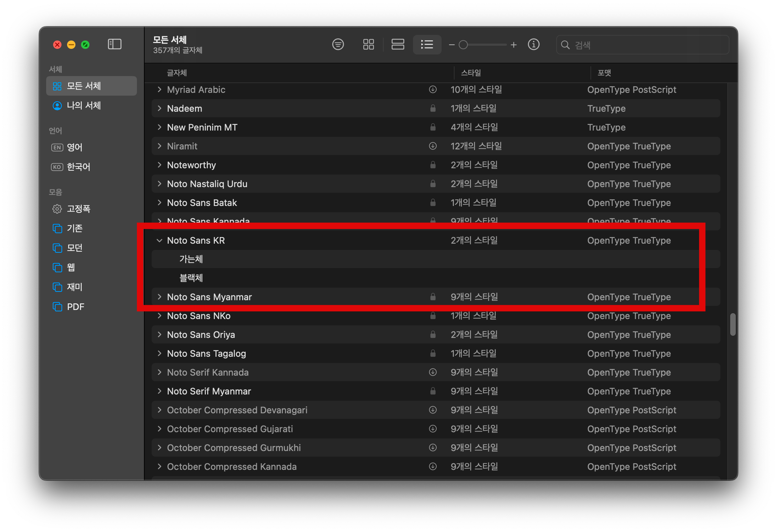The width and height of the screenshot is (777, 532).
Task: Expand Noto Sans NKo family
Action: pyautogui.click(x=159, y=316)
